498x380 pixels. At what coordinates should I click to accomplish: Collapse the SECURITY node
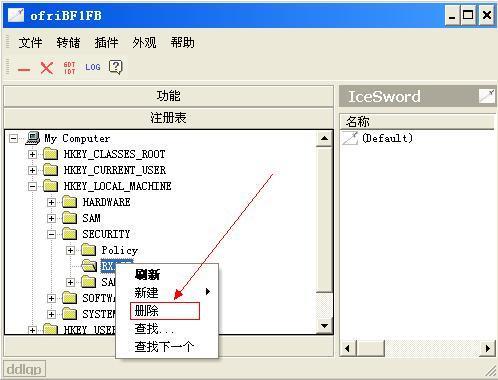click(51, 234)
